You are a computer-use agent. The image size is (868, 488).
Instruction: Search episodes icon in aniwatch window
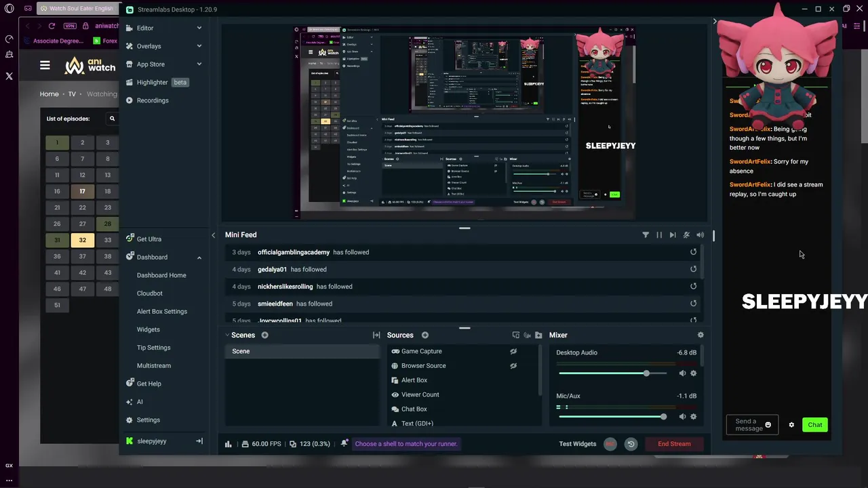pyautogui.click(x=112, y=119)
